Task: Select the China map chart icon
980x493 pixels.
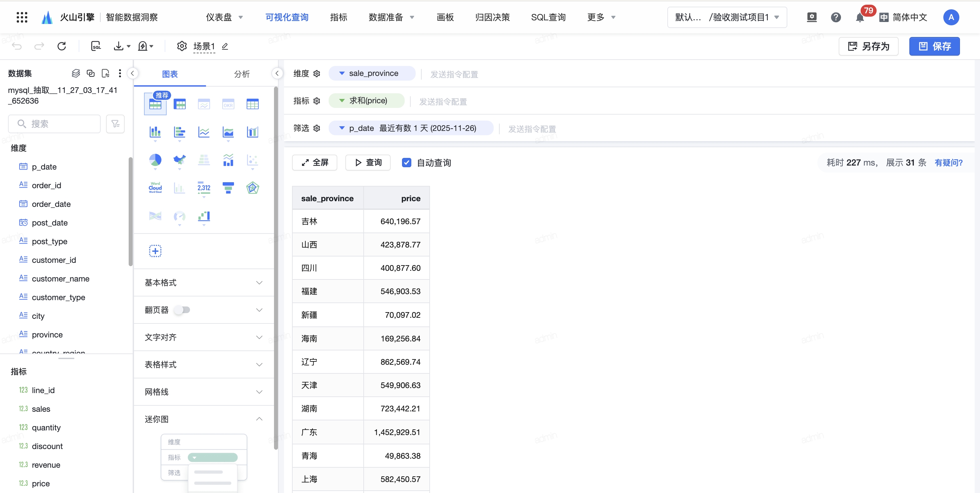Action: (x=179, y=160)
